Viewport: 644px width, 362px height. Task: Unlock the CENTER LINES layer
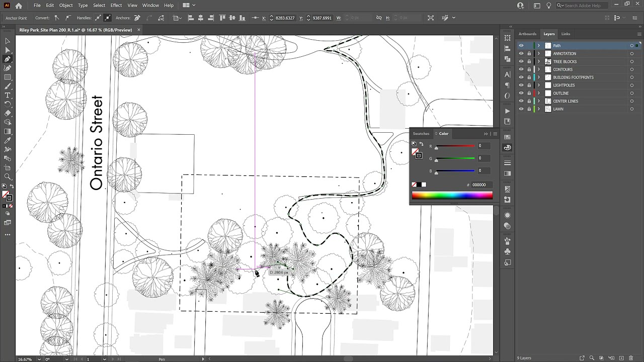(529, 101)
